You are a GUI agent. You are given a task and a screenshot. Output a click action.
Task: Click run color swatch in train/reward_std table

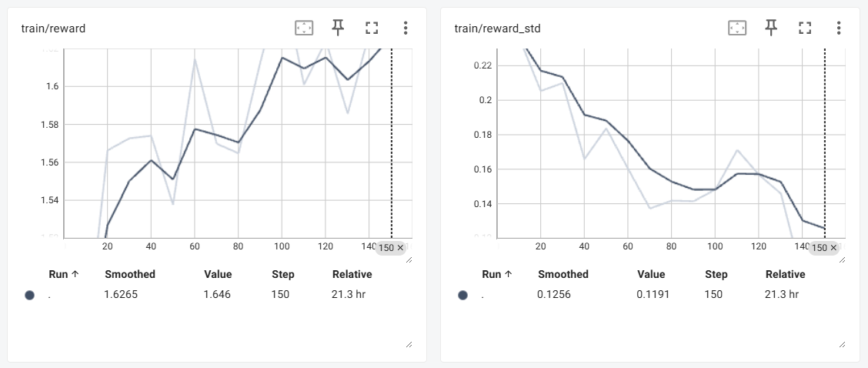462,294
